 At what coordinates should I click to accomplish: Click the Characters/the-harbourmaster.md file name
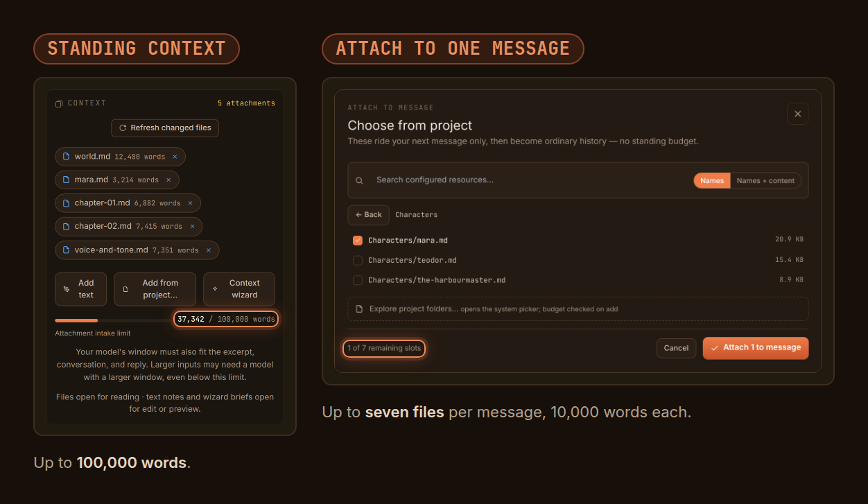pos(437,280)
